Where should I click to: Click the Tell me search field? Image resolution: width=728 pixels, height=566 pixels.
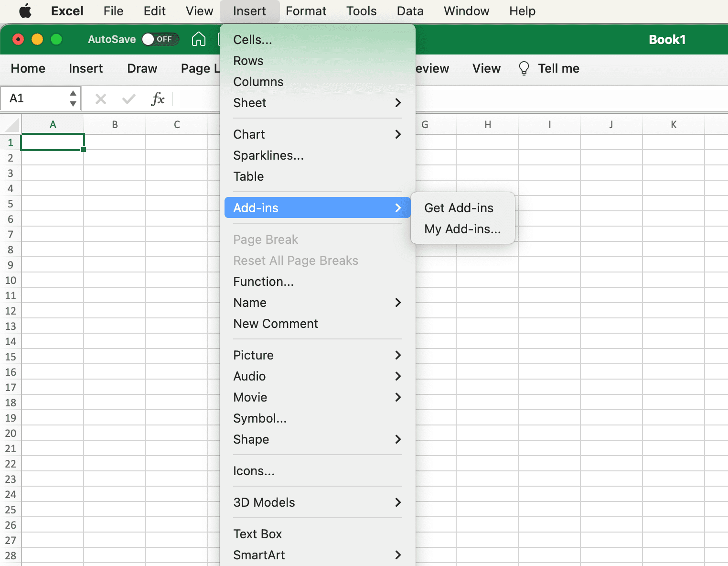point(558,68)
